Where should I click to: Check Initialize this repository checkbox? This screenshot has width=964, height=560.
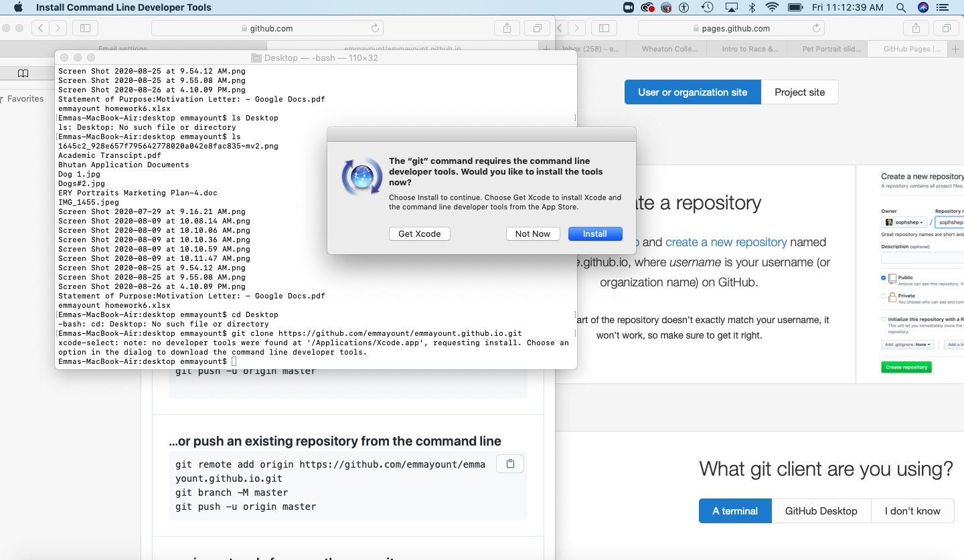pos(884,320)
